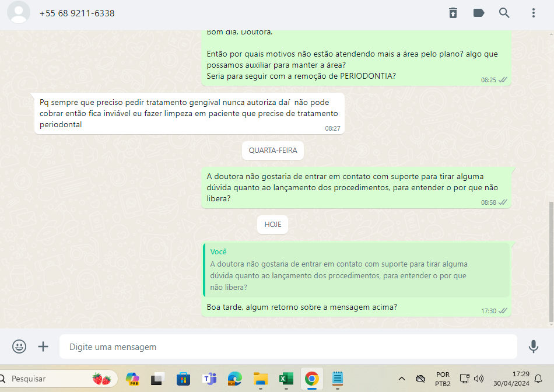Open the volume speaker tray icon
Screen dimensions: 554x392
479,379
